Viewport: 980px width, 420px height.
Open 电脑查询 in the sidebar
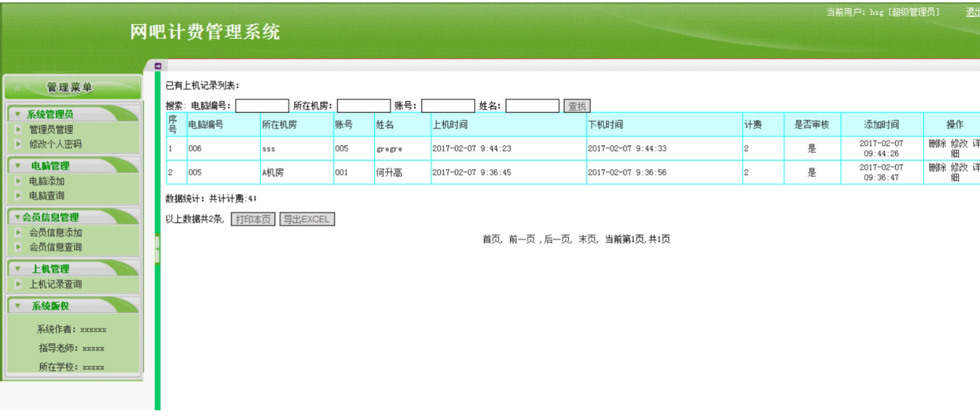click(47, 195)
